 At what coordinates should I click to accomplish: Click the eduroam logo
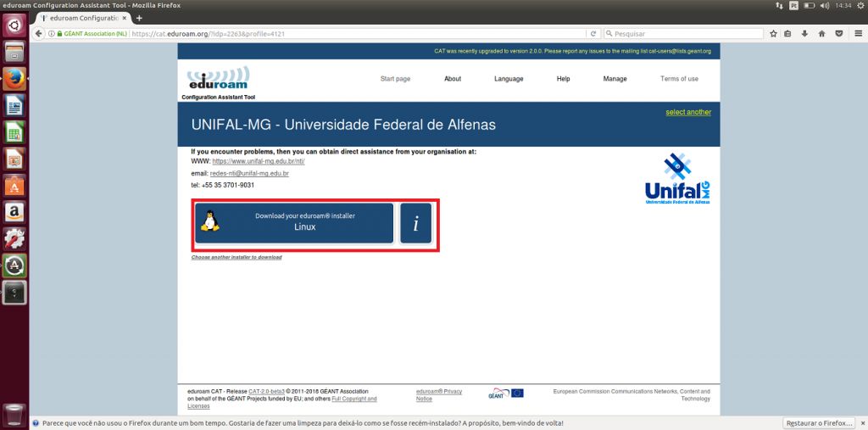tap(218, 79)
